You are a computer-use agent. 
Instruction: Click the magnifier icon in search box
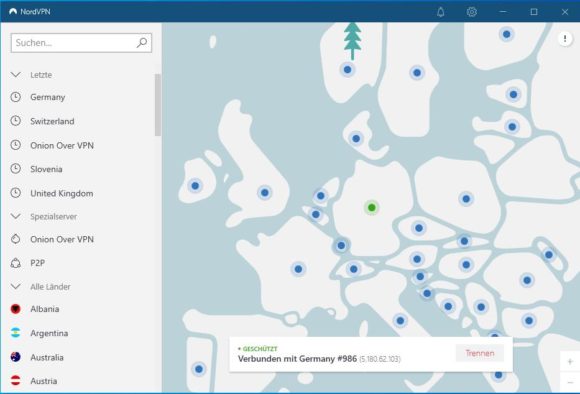142,43
